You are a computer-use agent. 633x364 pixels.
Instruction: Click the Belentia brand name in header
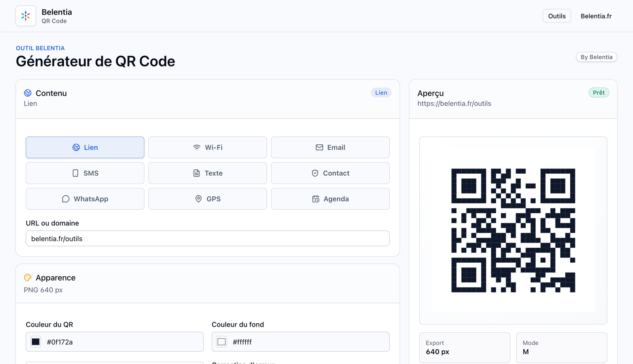[x=57, y=12]
